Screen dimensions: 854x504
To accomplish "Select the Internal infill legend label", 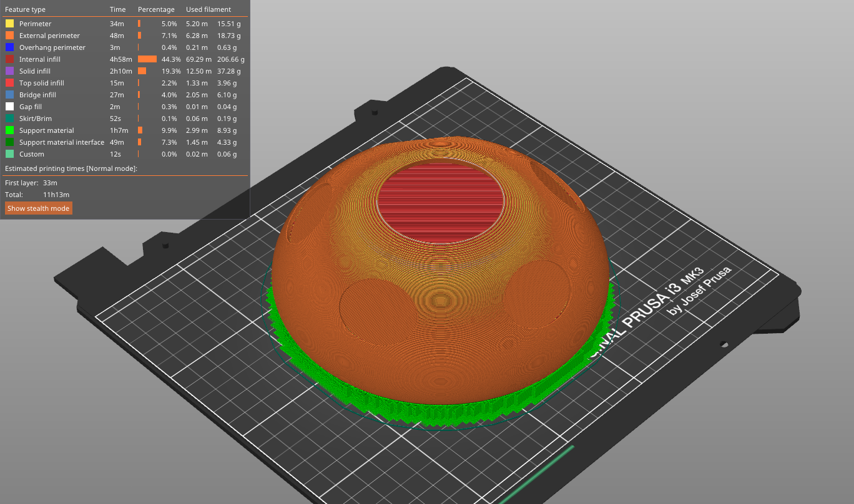I will point(40,59).
